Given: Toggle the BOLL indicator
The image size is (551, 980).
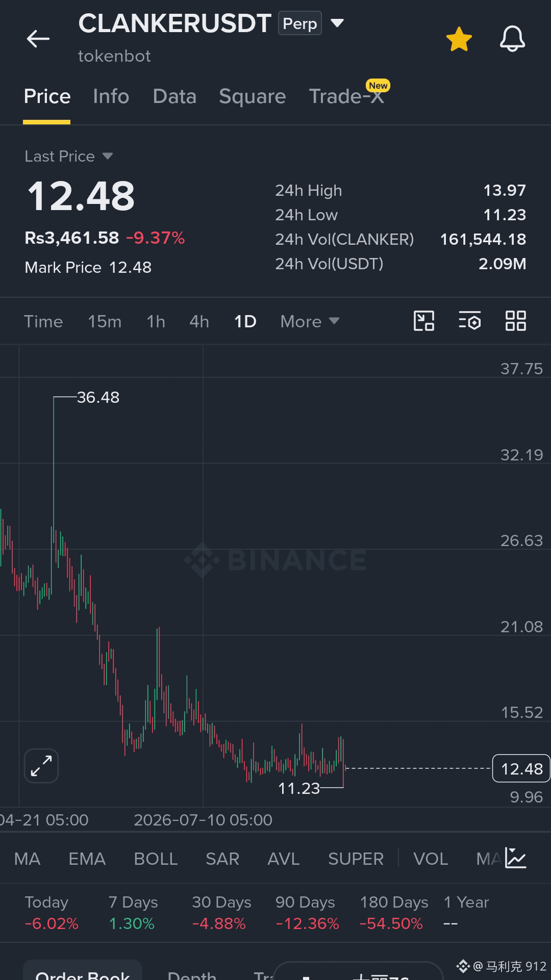Looking at the screenshot, I should pos(156,859).
